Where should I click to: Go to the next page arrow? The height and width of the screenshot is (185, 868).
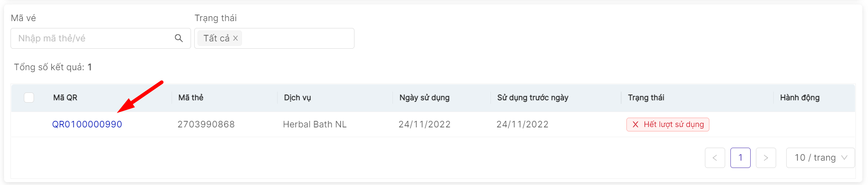766,158
